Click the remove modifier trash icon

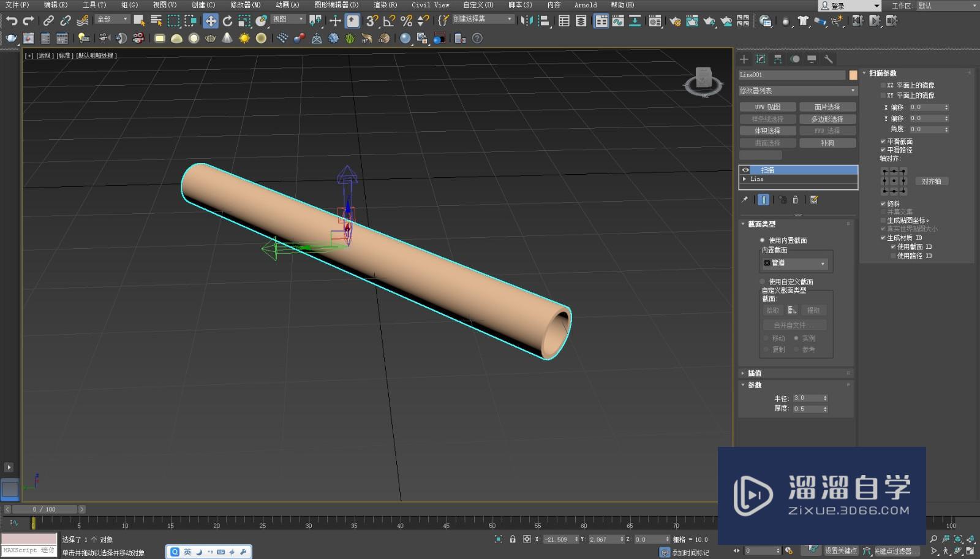[x=795, y=199]
